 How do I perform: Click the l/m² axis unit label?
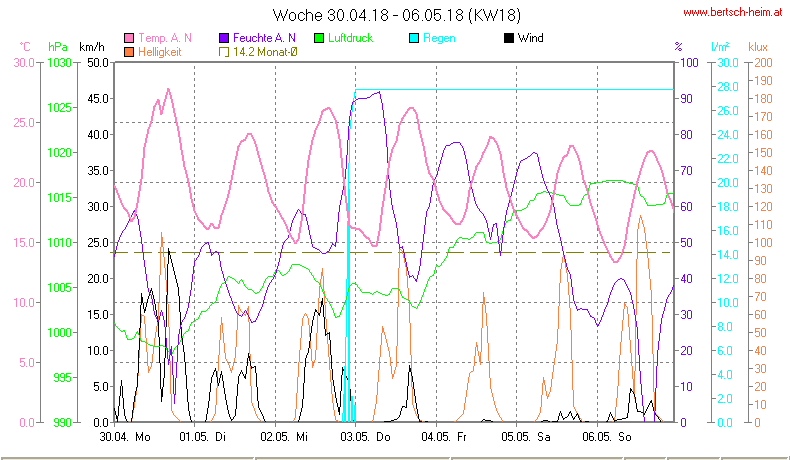720,47
